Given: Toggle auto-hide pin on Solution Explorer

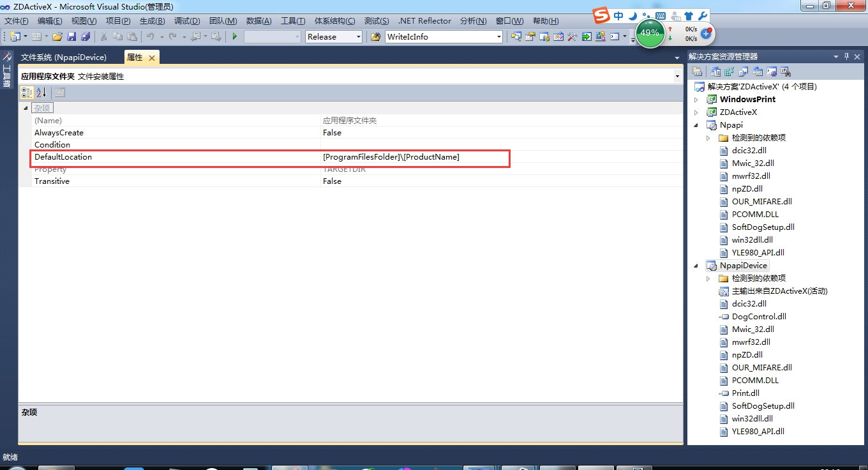Looking at the screenshot, I should (847, 56).
